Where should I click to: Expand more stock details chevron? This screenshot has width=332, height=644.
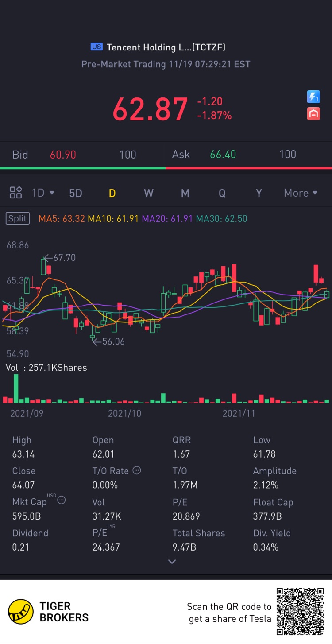click(x=172, y=562)
